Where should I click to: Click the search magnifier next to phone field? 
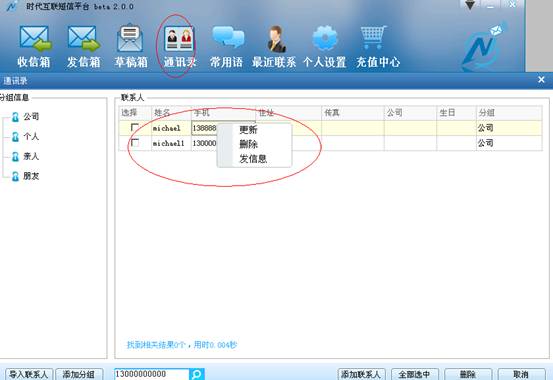[x=197, y=374]
